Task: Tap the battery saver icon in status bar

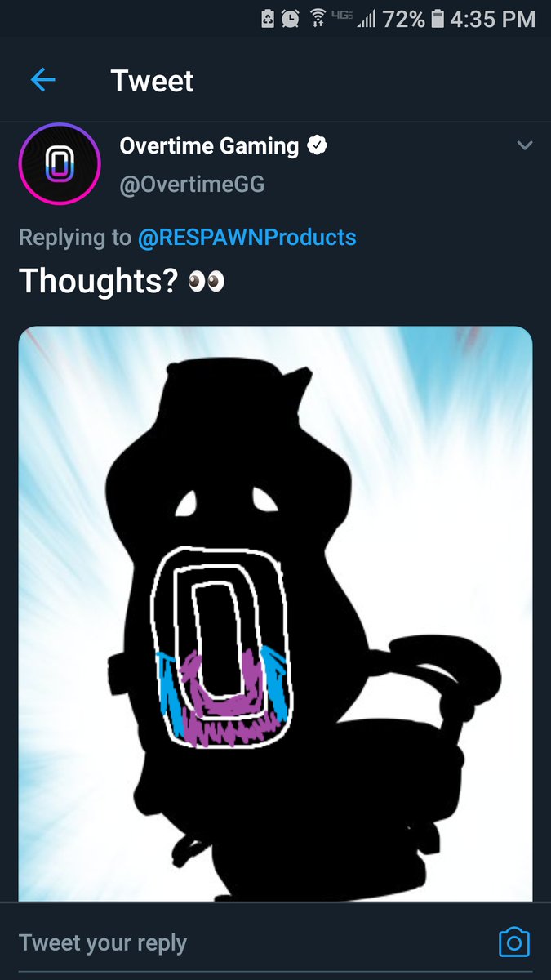Action: [267, 19]
